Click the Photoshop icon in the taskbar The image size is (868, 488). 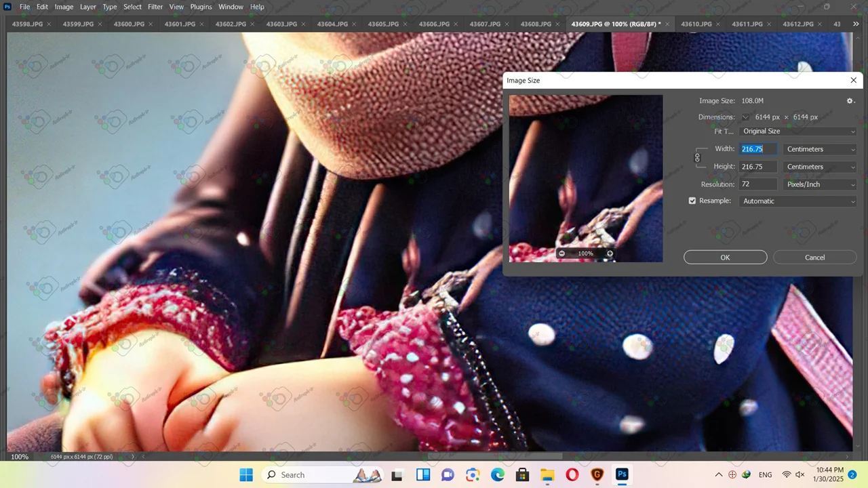point(622,474)
